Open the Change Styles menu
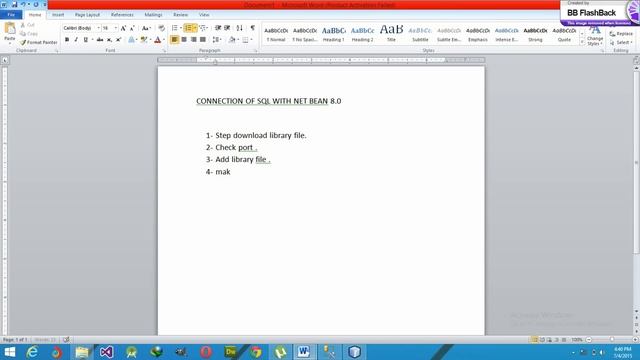Image resolution: width=640 pixels, height=360 pixels. tap(595, 36)
